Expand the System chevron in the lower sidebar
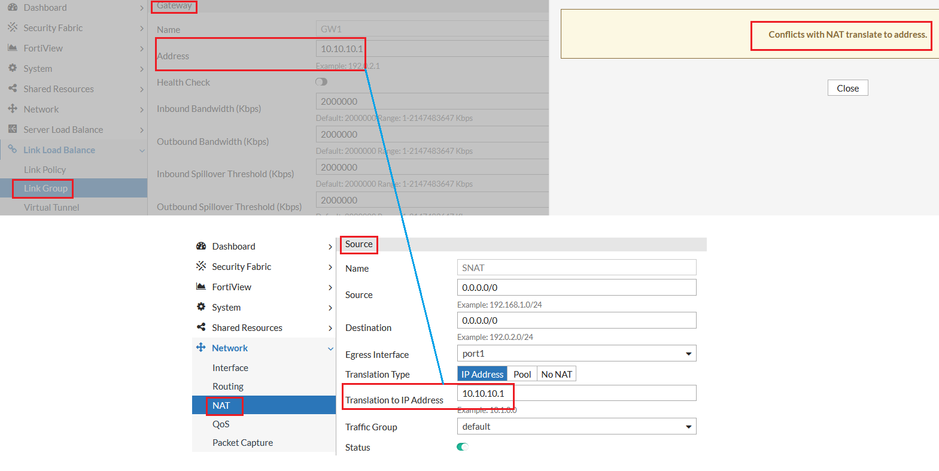 coord(330,308)
